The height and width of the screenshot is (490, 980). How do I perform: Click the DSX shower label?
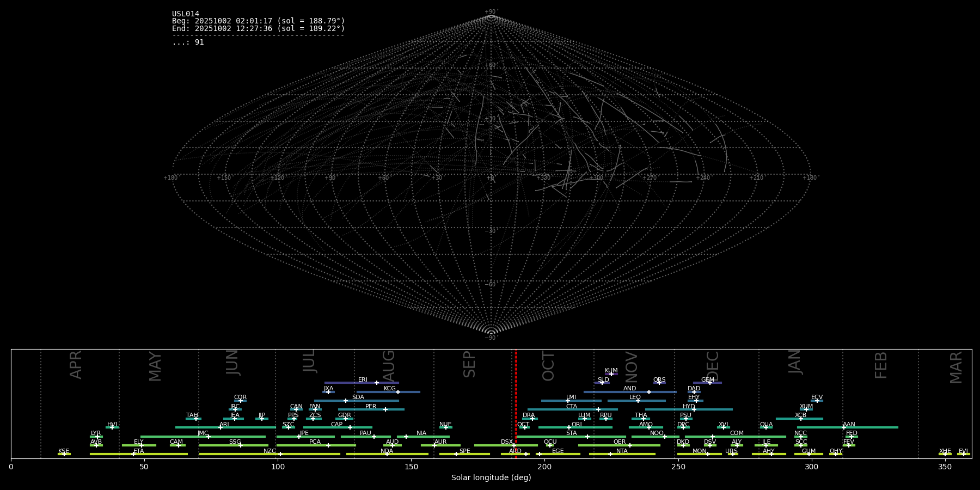[x=507, y=442]
